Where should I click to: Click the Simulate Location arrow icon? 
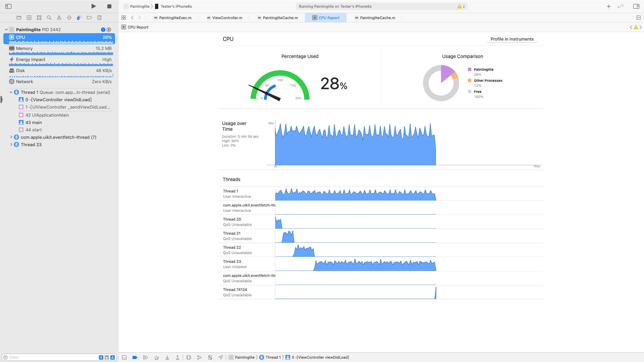pos(220,358)
